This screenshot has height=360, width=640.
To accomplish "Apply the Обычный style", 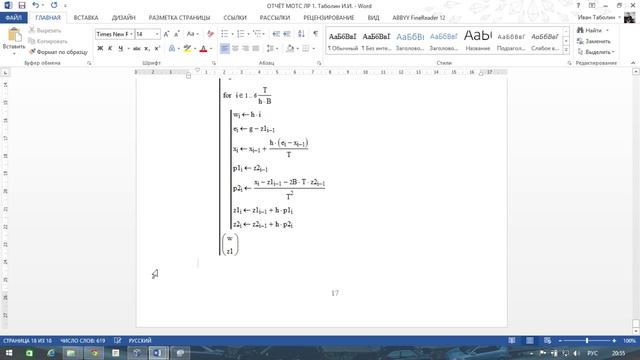I will point(343,41).
